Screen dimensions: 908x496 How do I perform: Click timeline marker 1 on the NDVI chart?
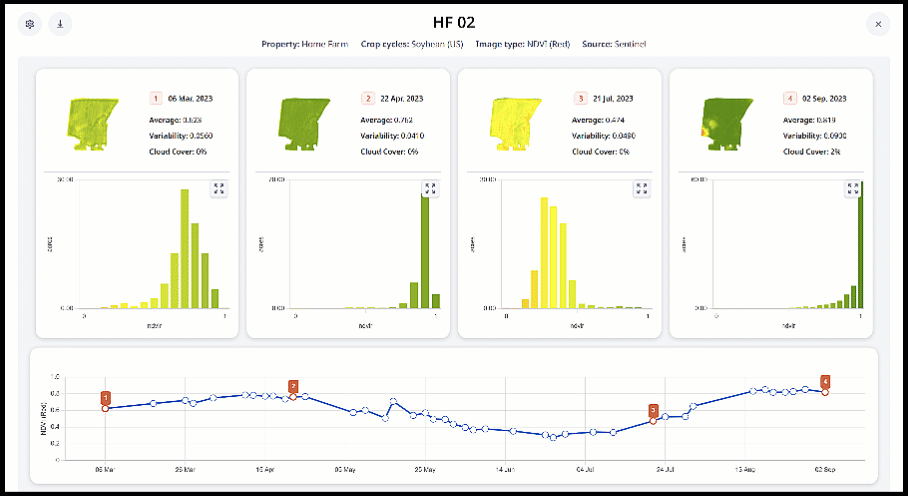(x=106, y=398)
